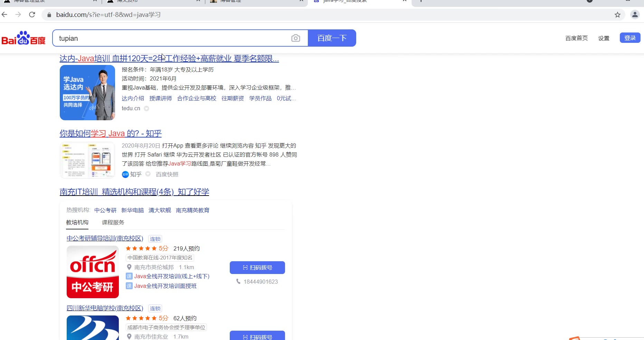The width and height of the screenshot is (644, 340).
Task: Bookmark this page with the star
Action: point(618,15)
